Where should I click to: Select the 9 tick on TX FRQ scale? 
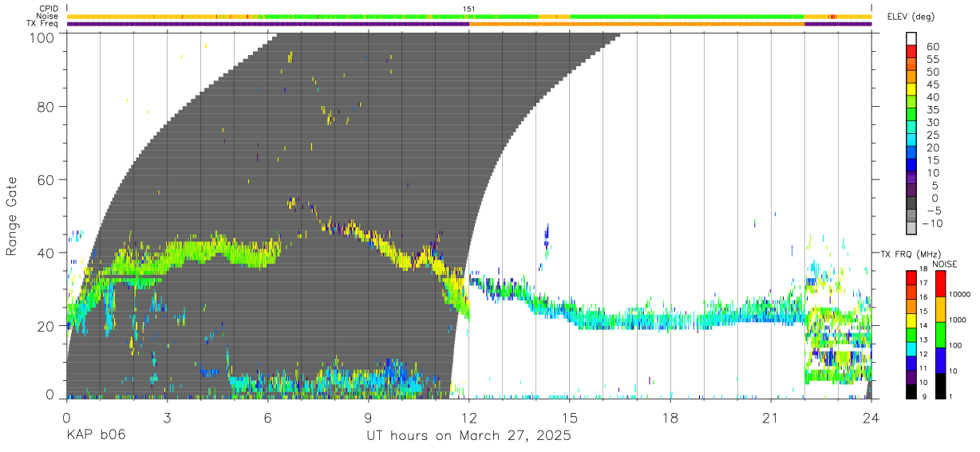coord(925,397)
